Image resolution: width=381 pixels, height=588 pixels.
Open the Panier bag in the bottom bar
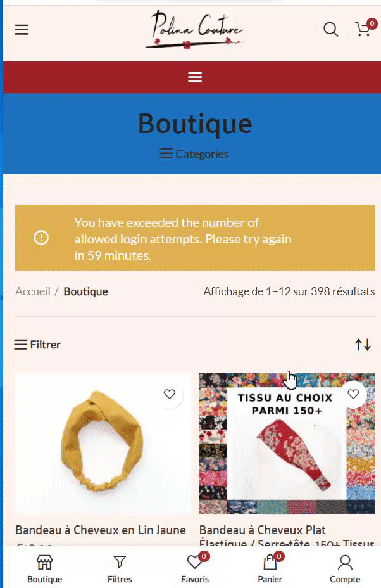pyautogui.click(x=270, y=569)
